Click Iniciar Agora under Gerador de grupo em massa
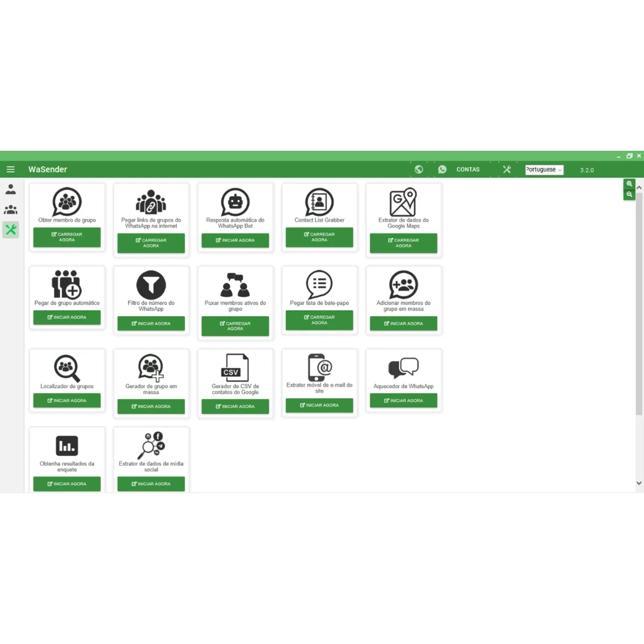The height and width of the screenshot is (644, 644). 151,406
